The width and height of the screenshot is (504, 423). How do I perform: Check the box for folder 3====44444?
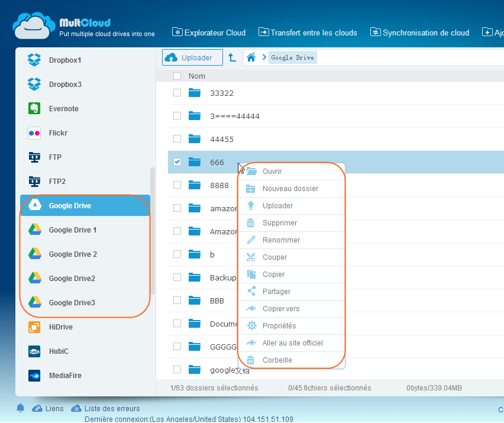click(177, 116)
